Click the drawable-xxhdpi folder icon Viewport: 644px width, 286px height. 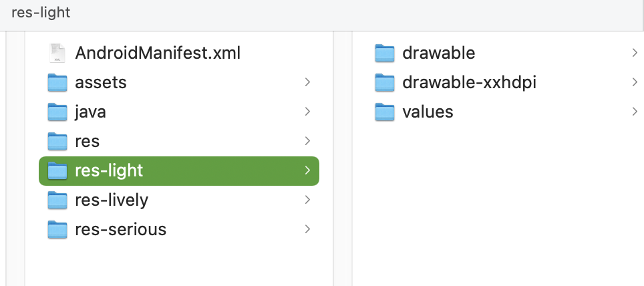[385, 82]
